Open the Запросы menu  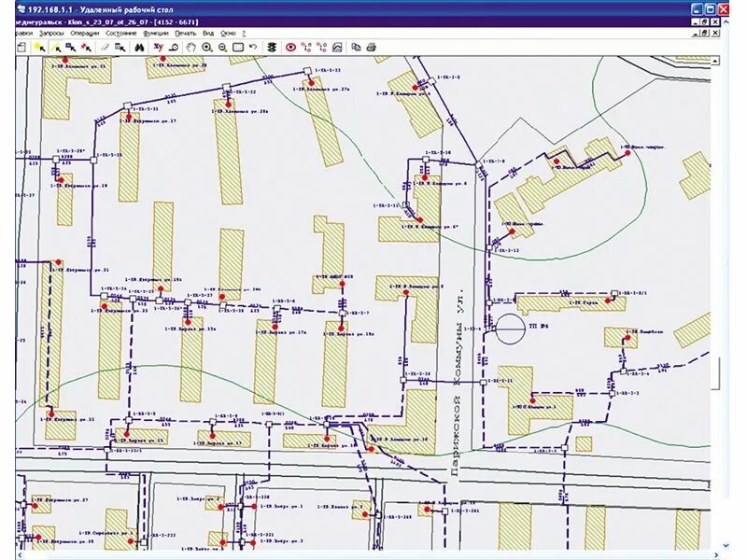(x=50, y=34)
